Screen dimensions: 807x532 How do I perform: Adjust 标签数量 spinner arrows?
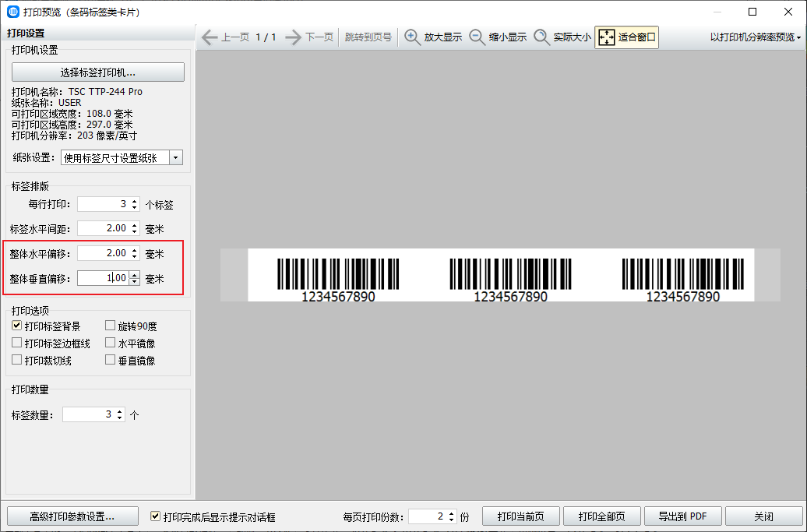(119, 414)
